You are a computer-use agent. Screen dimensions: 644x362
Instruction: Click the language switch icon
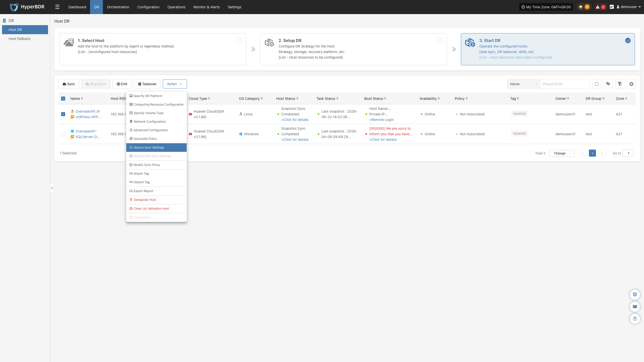click(x=612, y=7)
